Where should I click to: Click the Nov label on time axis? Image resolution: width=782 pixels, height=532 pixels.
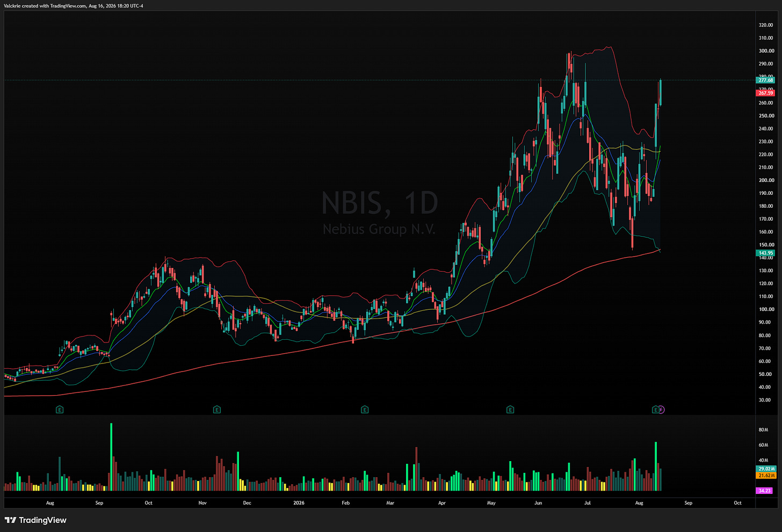pos(202,503)
